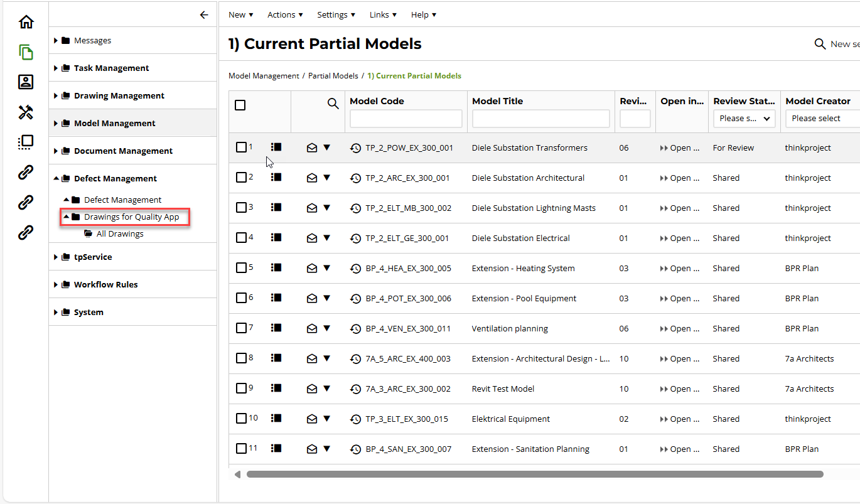The height and width of the screenshot is (504, 860).
Task: Click the contacts person icon in sidebar
Action: [x=26, y=82]
